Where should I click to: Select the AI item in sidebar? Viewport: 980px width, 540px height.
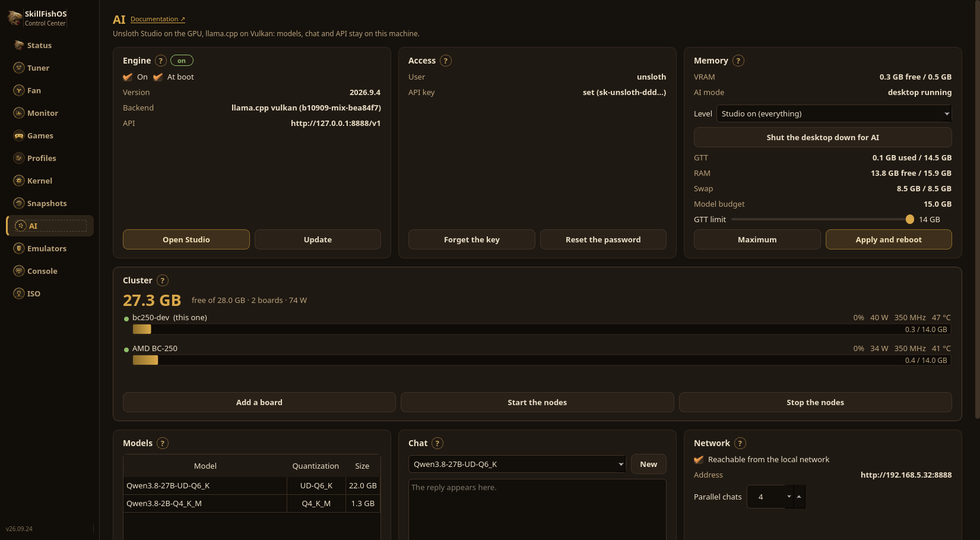50,226
